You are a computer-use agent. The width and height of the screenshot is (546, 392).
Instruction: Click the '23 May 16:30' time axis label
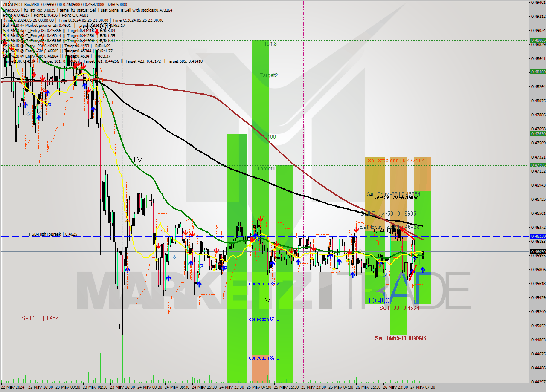coord(122,387)
